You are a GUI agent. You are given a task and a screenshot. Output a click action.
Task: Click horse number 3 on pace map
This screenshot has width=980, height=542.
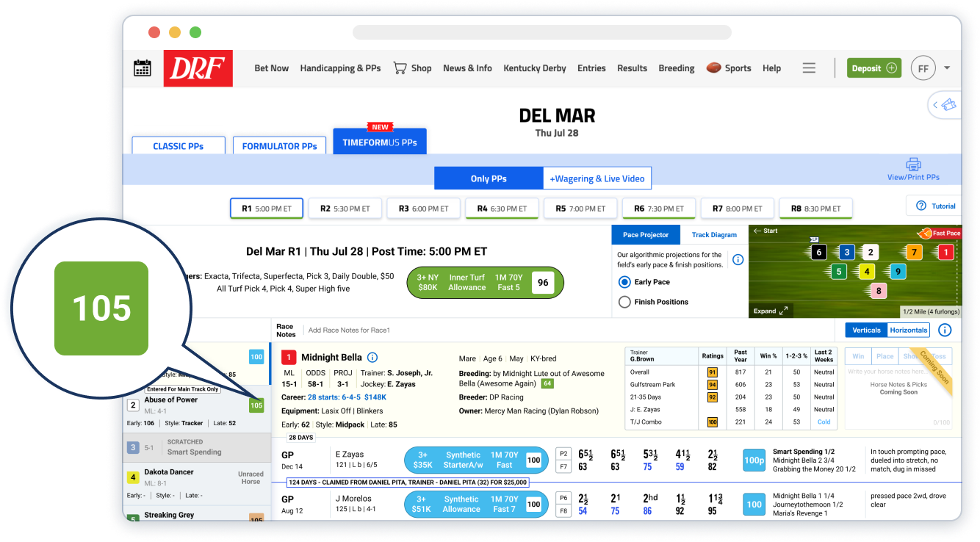coord(847,253)
